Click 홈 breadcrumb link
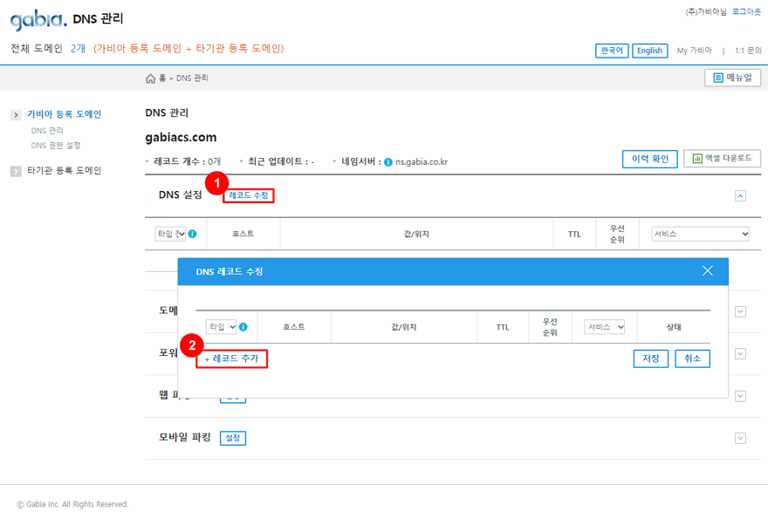768x532 pixels. click(162, 78)
